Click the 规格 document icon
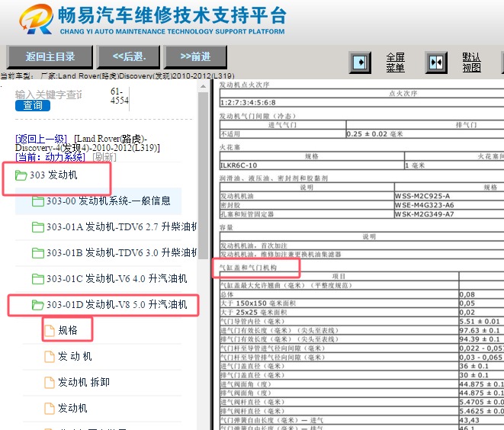This screenshot has width=504, height=430. tap(49, 331)
